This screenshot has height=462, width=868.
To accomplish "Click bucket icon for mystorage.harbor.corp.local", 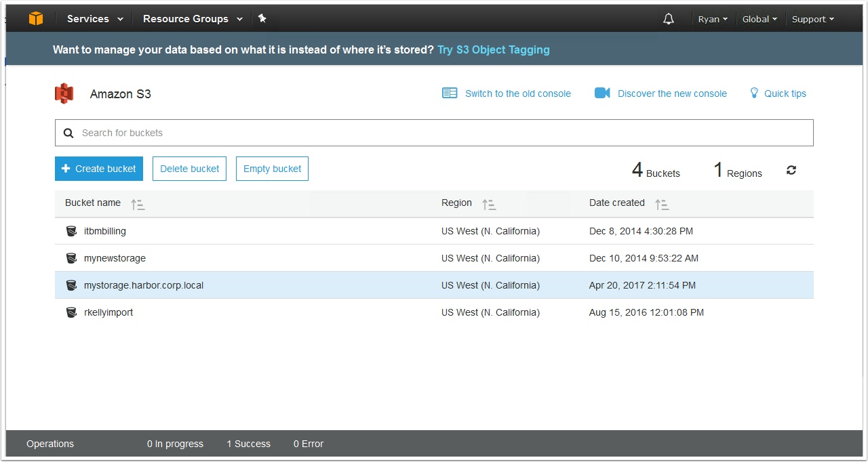I will pos(71,285).
